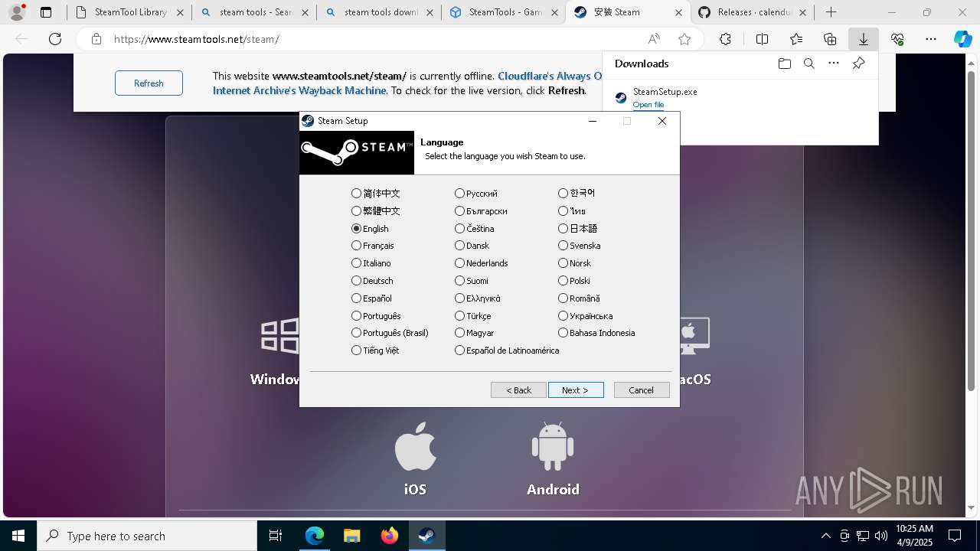Open Favorites list icon
The height and width of the screenshot is (551, 980).
tap(796, 39)
